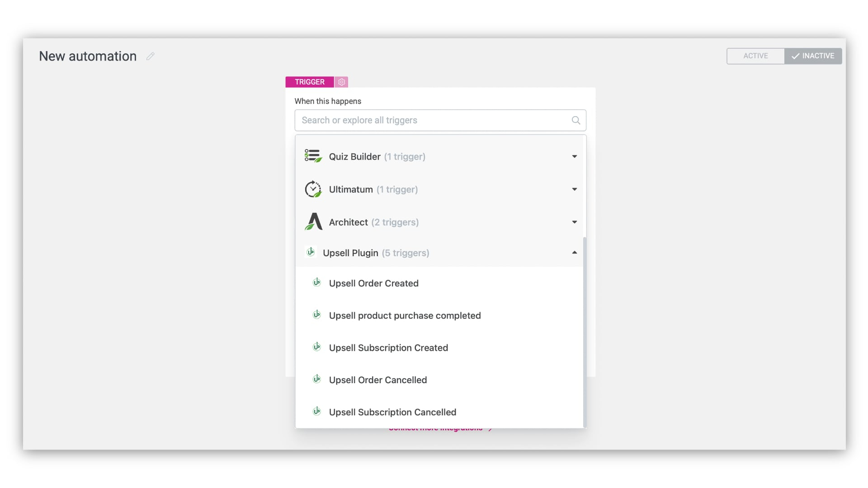Choose Upsell Order Cancelled trigger
Image resolution: width=868 pixels, height=488 pixels.
click(439, 380)
